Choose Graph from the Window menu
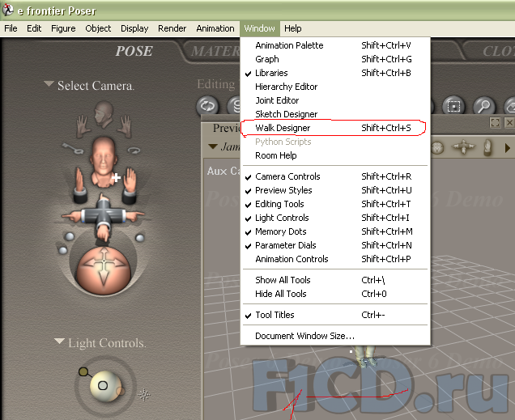The image size is (515, 420). click(x=335, y=59)
